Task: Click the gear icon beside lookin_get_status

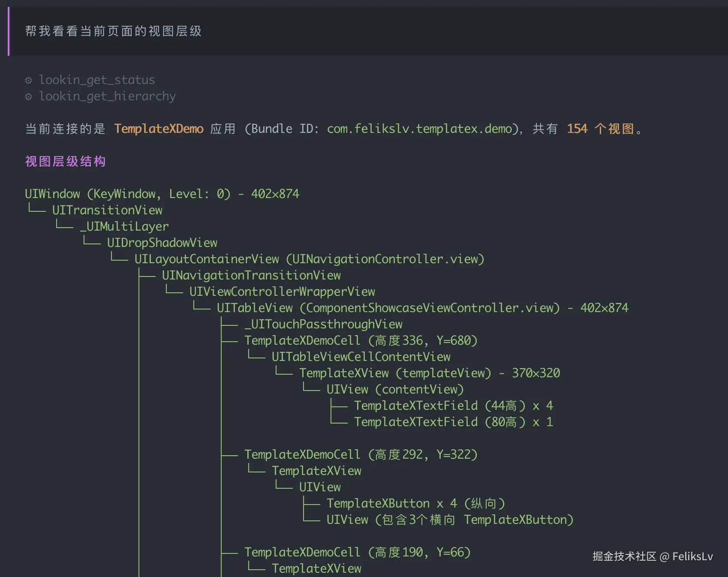Action: pyautogui.click(x=28, y=80)
